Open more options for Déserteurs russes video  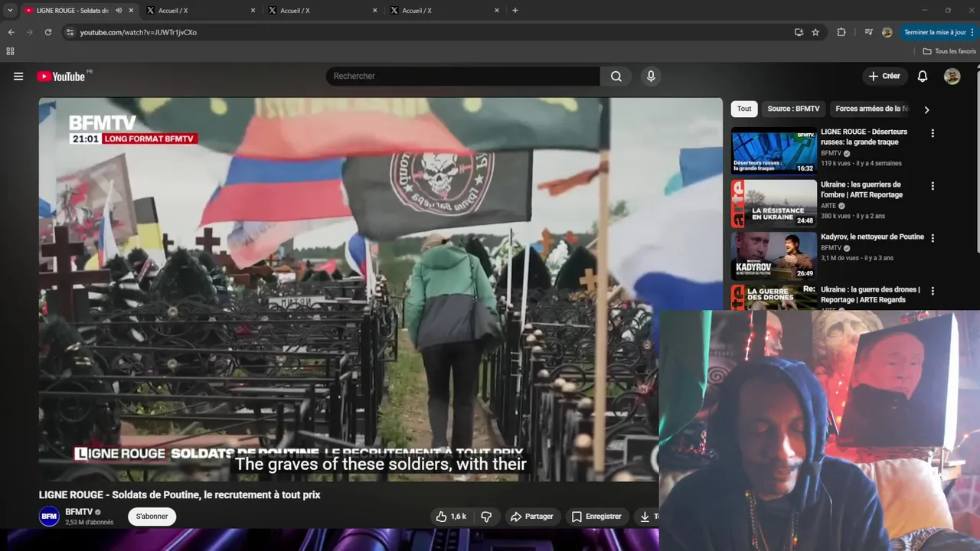pos(933,133)
